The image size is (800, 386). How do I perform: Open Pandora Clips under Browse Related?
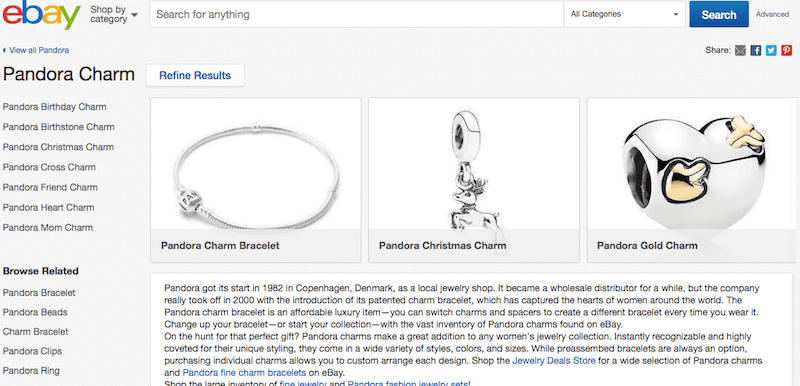[x=32, y=351]
